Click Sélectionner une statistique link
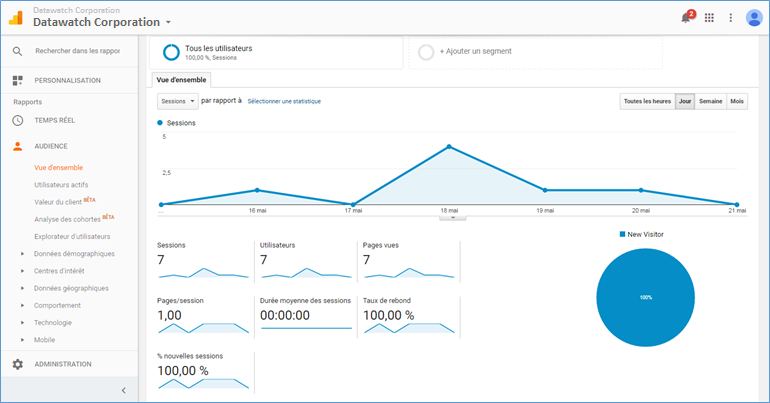The width and height of the screenshot is (770, 403). (x=284, y=101)
